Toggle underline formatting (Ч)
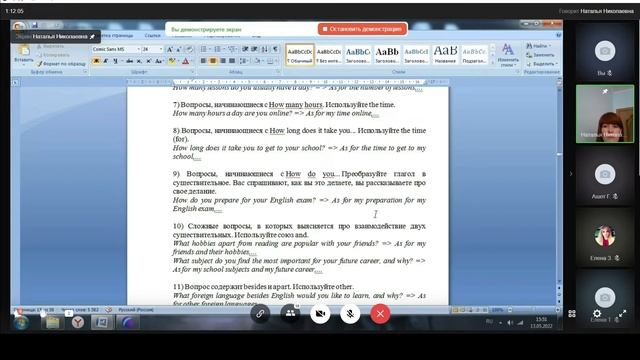 (116, 61)
